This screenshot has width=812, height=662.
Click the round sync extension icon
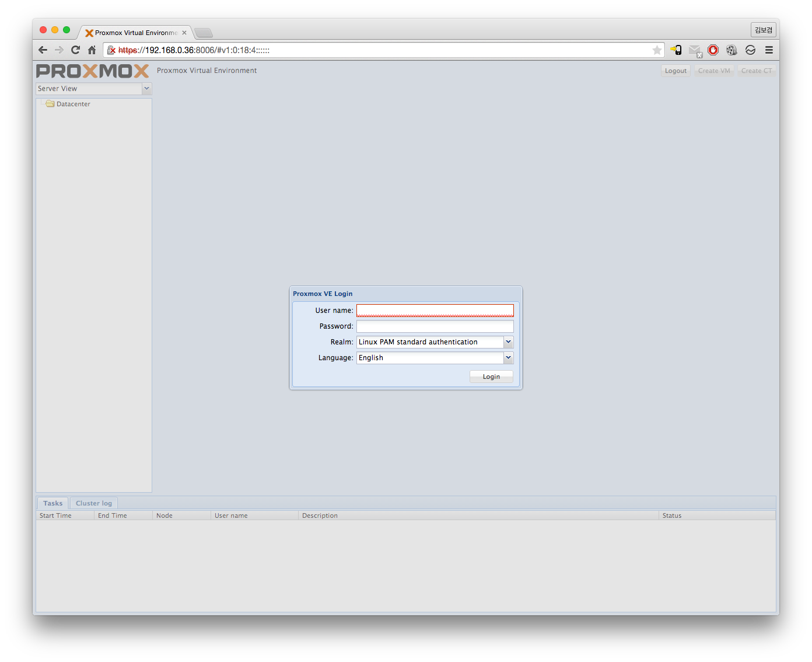click(750, 50)
